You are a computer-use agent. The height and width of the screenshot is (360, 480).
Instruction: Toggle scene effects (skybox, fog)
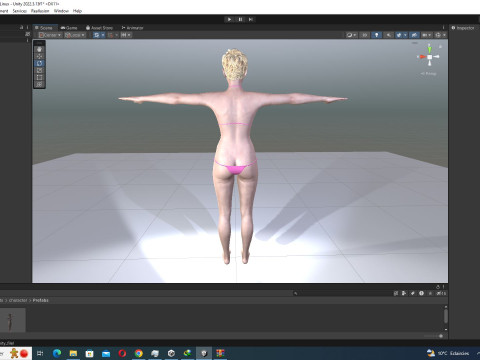399,35
